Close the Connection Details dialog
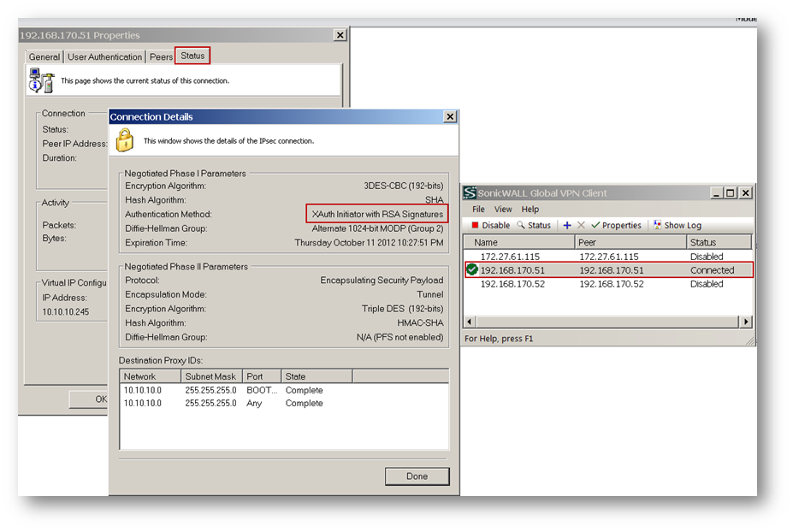The height and width of the screenshot is (532, 793). pos(450,117)
